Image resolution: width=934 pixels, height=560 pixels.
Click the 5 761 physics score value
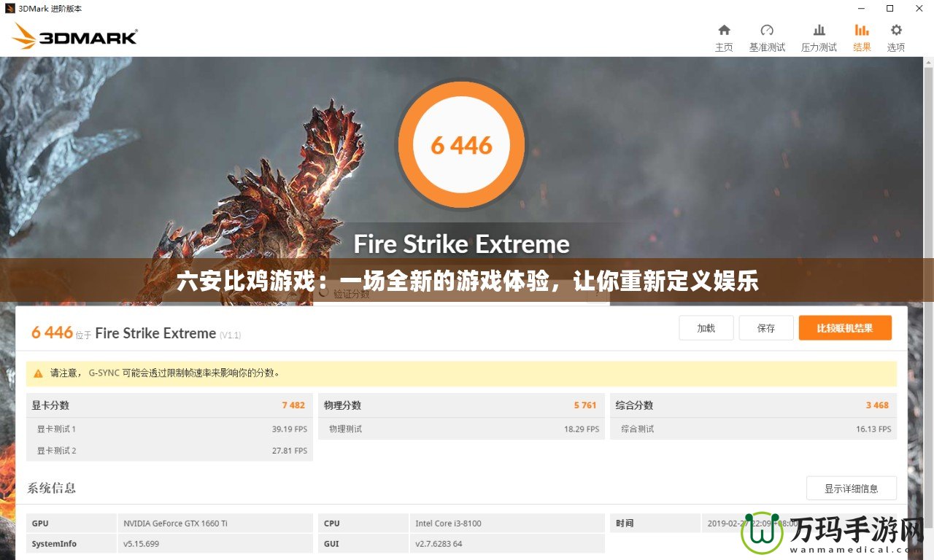(585, 405)
